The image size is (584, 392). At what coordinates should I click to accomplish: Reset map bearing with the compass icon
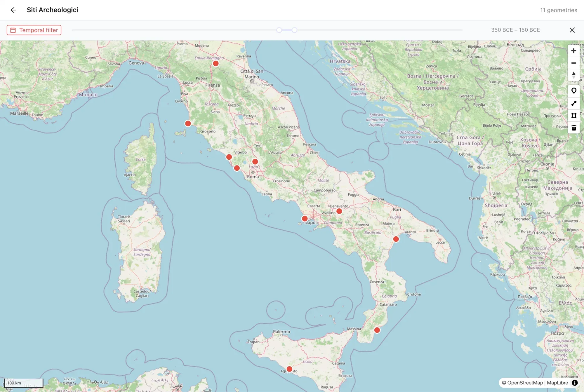pyautogui.click(x=573, y=75)
